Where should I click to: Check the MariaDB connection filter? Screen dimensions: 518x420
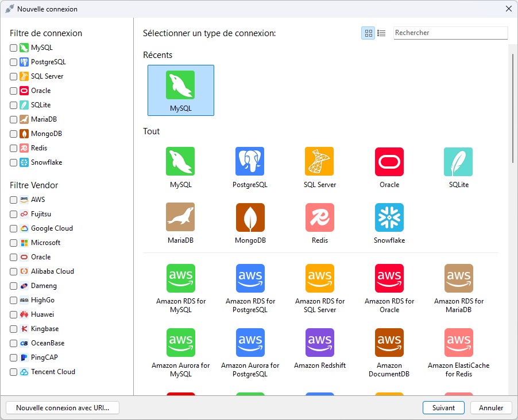(x=14, y=119)
